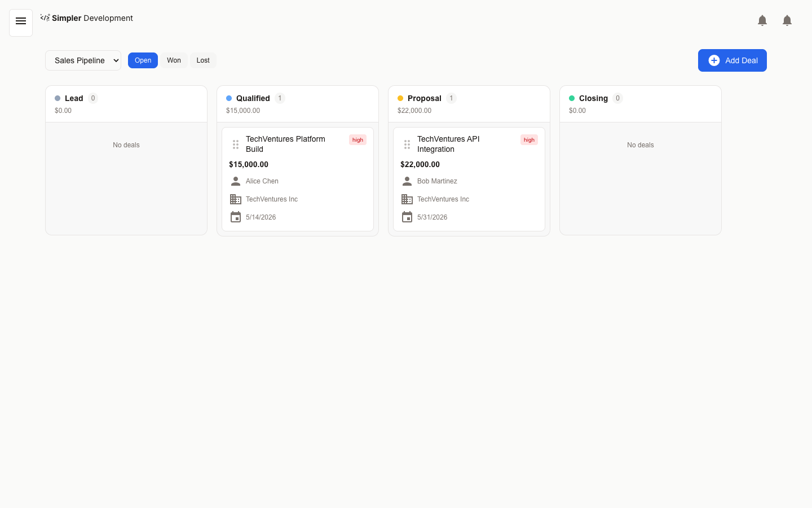Expand the Sales Pipeline dropdown

pyautogui.click(x=83, y=60)
